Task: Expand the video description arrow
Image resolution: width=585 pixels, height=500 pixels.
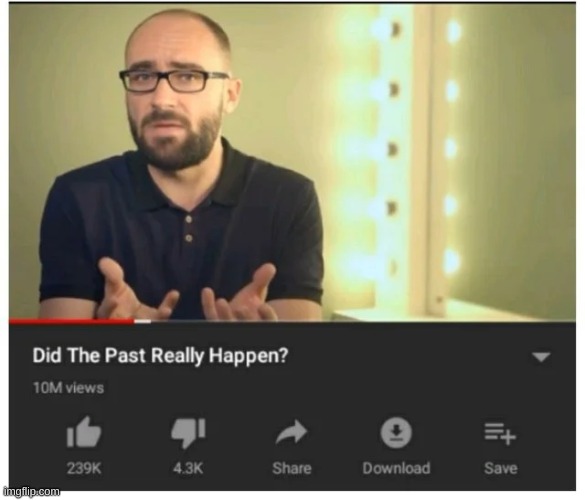Action: tap(541, 357)
